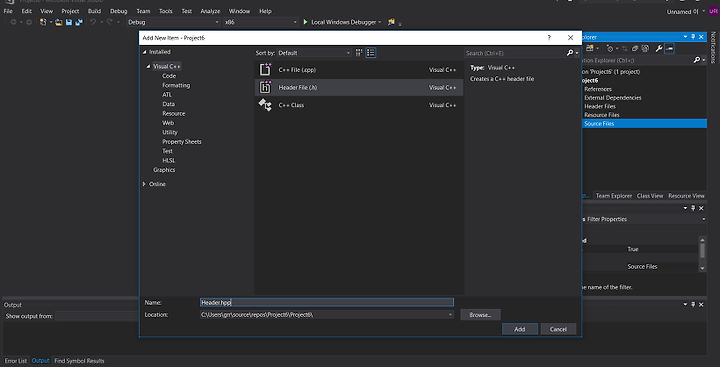Open the Analyze menu
The height and width of the screenshot is (367, 720).
(x=210, y=11)
